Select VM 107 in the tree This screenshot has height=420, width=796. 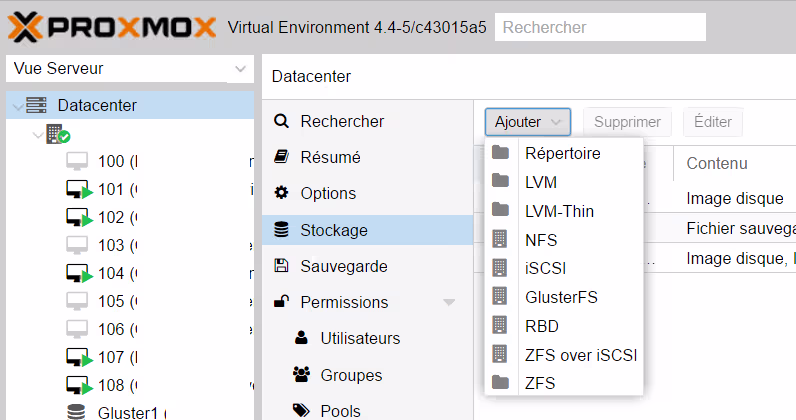(x=110, y=357)
